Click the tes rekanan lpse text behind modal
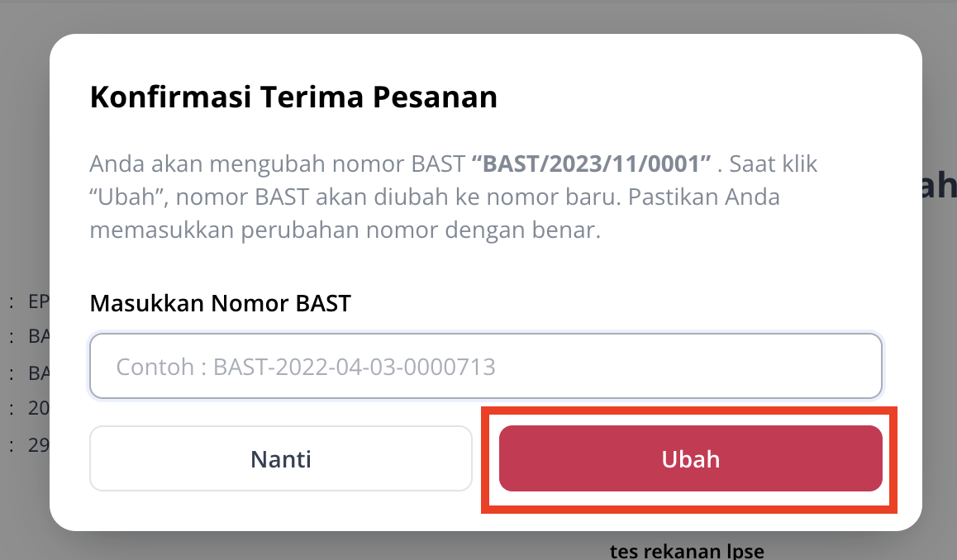957x560 pixels. click(x=686, y=549)
